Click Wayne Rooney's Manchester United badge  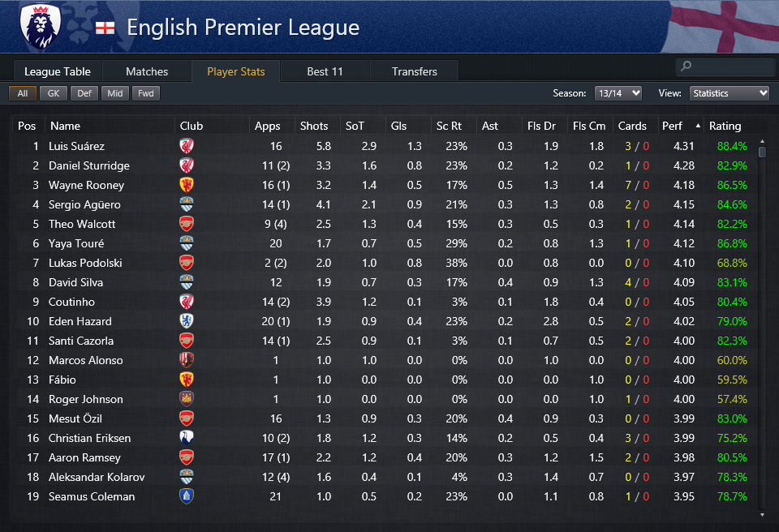[187, 185]
